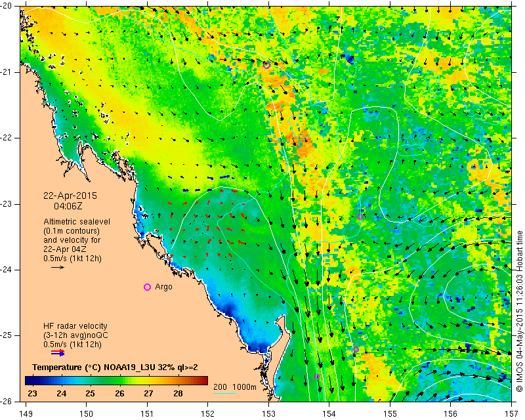Click the 'Temperature (°C) NOAA19_L3U 32% ql>=2' title
The height and width of the screenshot is (420, 525).
[115, 367]
